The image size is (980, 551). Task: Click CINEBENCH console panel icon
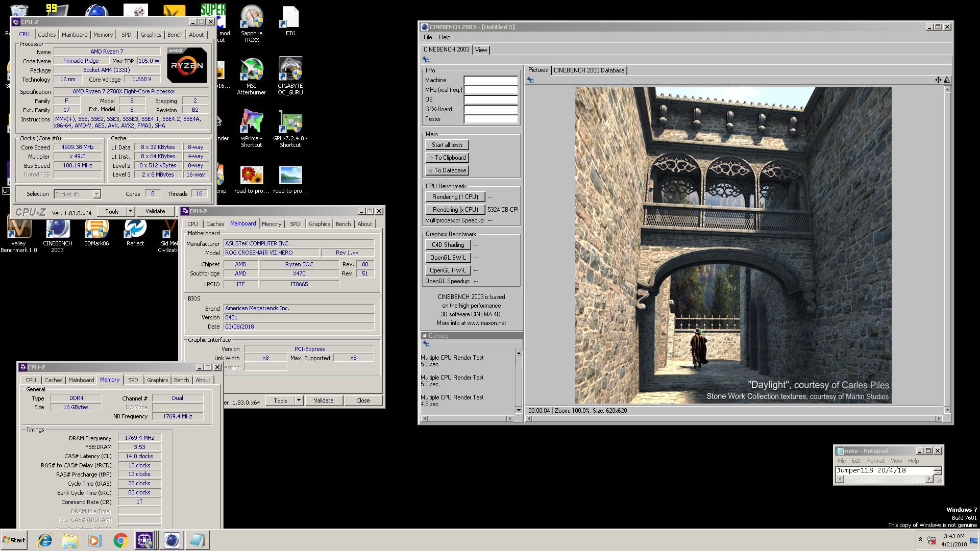pos(426,344)
